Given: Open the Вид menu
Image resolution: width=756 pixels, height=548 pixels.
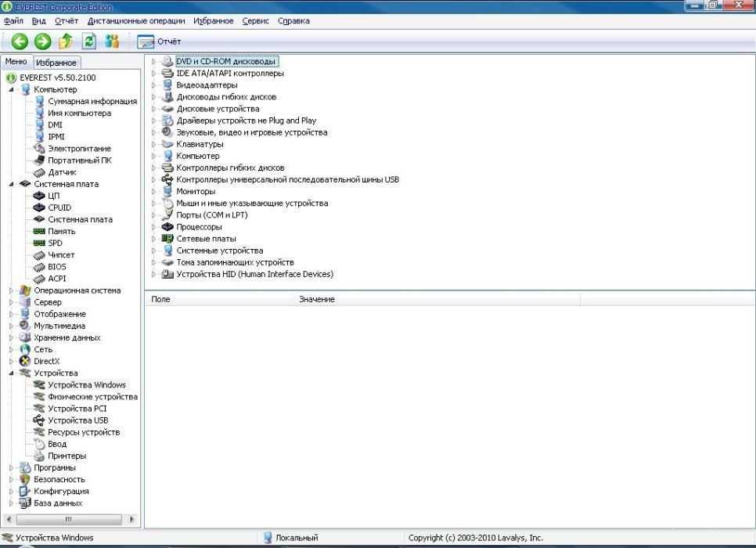Looking at the screenshot, I should 38,20.
